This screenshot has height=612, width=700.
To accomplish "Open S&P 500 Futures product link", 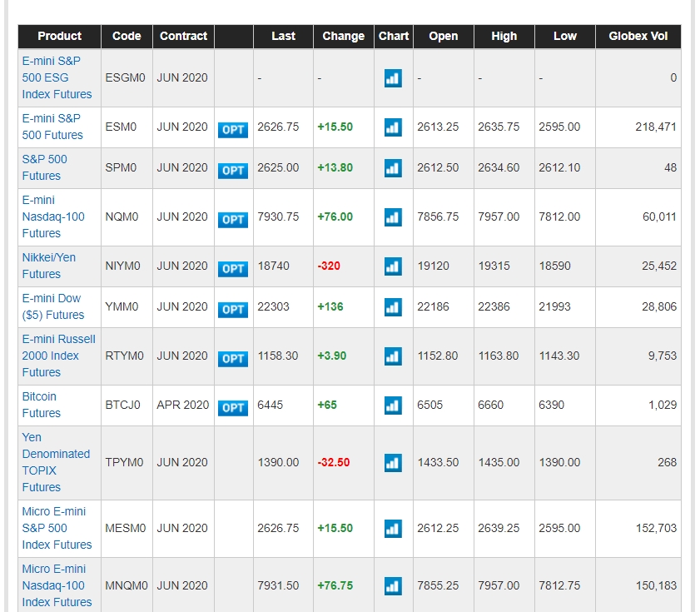I will (45, 167).
